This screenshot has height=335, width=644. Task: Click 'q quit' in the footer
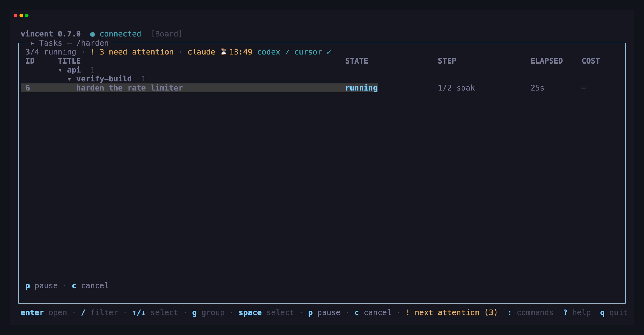(614, 312)
